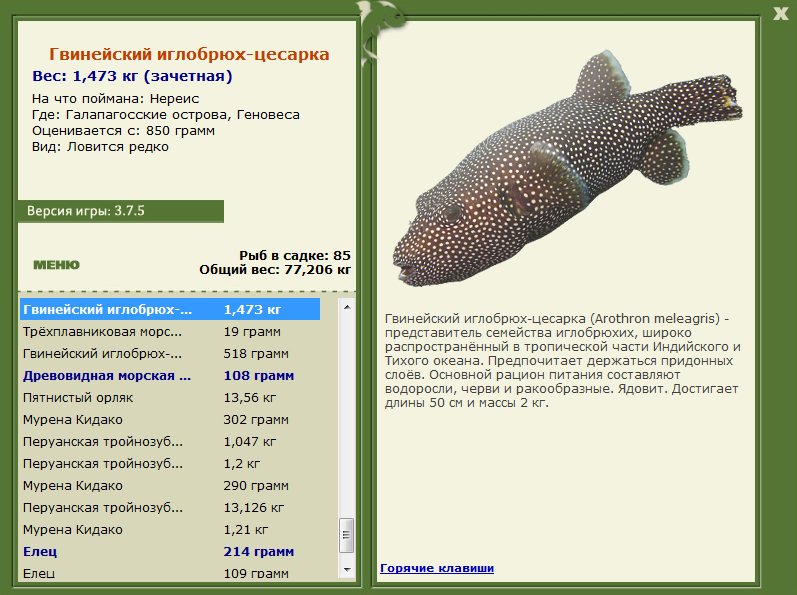Select the Древовидная морская 108 грамм row
This screenshot has height=595, width=797.
[x=170, y=375]
